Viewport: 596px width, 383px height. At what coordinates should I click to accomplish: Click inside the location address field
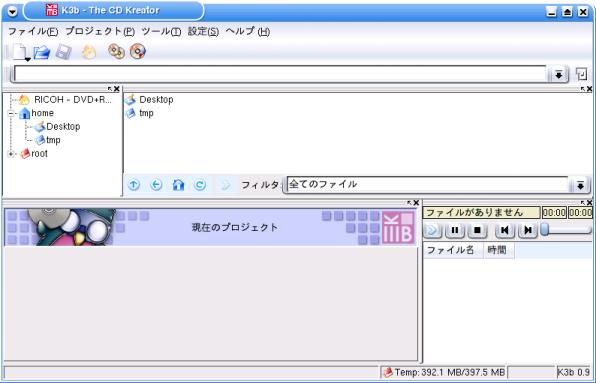(280, 74)
